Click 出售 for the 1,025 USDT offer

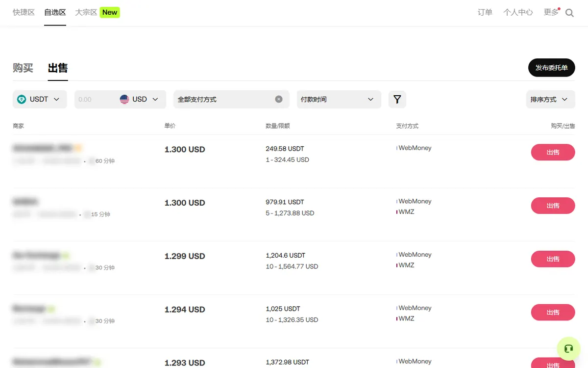[x=553, y=313]
